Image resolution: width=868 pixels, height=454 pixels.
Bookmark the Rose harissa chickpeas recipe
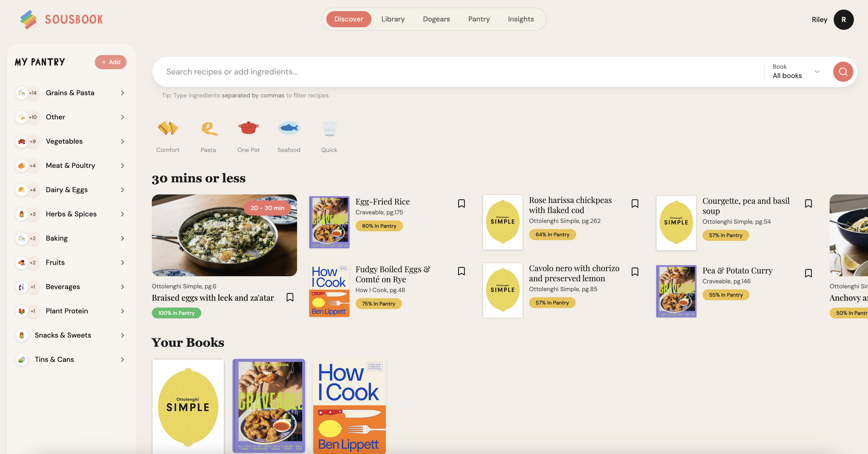tap(635, 203)
